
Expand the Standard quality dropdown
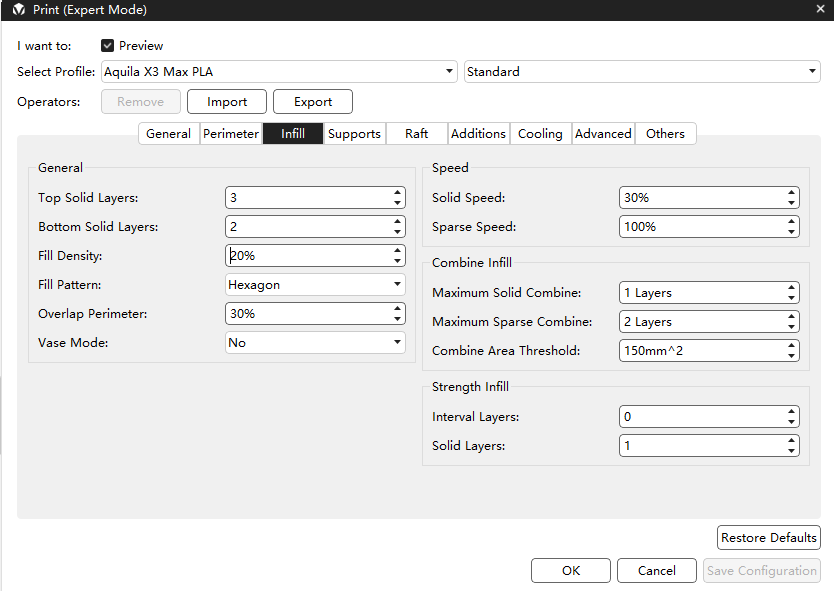642,72
